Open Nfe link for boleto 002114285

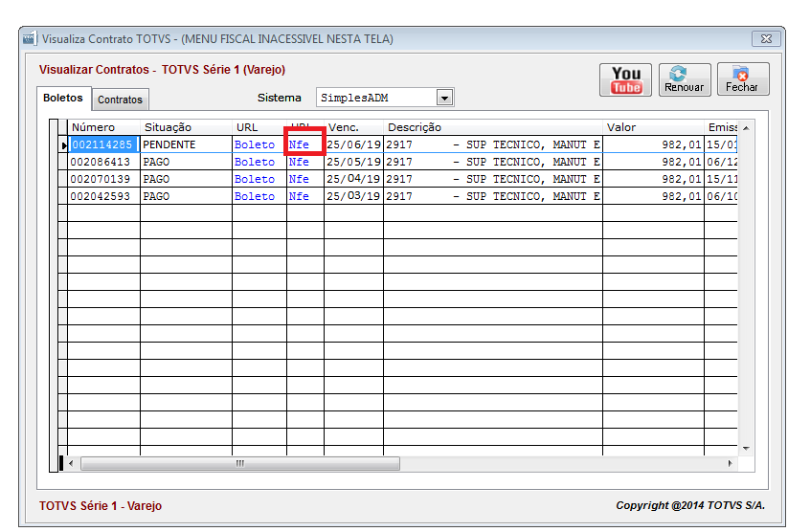[299, 144]
